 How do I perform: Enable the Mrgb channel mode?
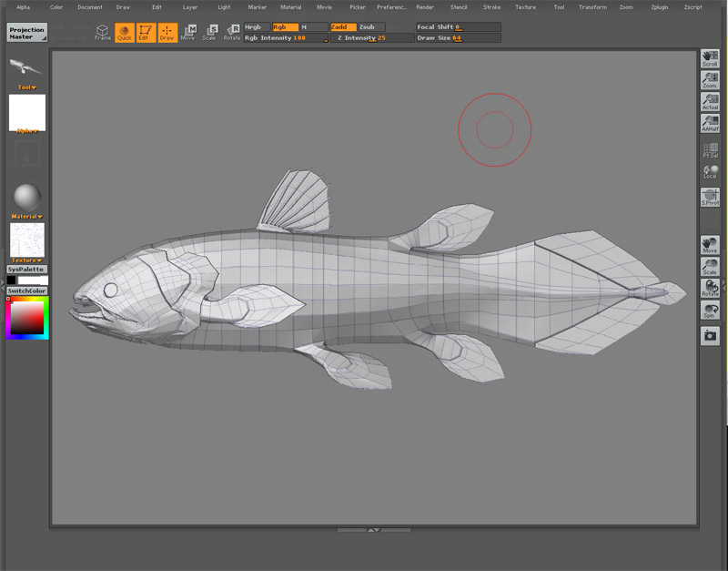tap(258, 27)
